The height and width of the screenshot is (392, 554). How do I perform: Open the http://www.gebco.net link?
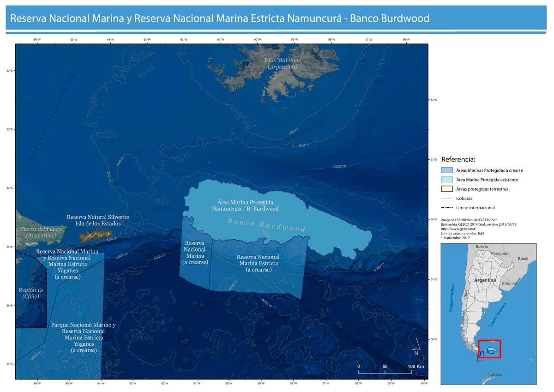point(458,229)
